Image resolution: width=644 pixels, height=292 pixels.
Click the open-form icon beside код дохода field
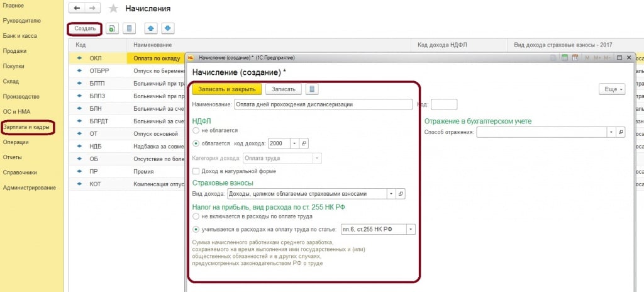304,143
